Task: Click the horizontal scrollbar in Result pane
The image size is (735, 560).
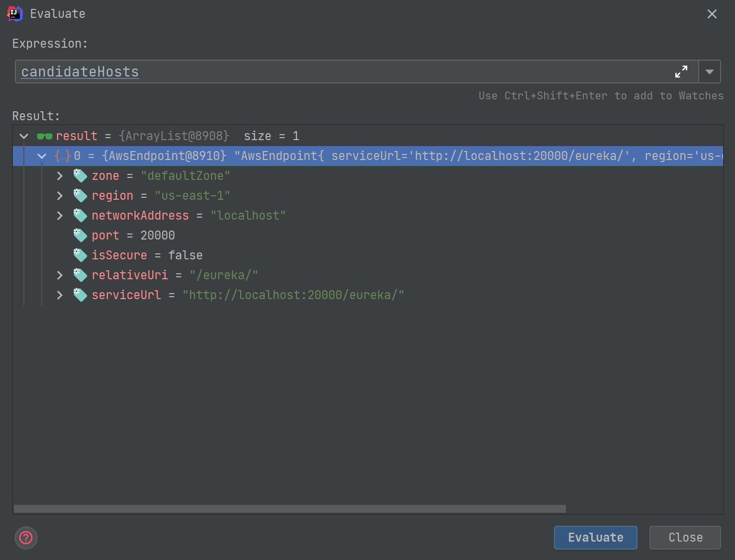Action: (x=290, y=509)
